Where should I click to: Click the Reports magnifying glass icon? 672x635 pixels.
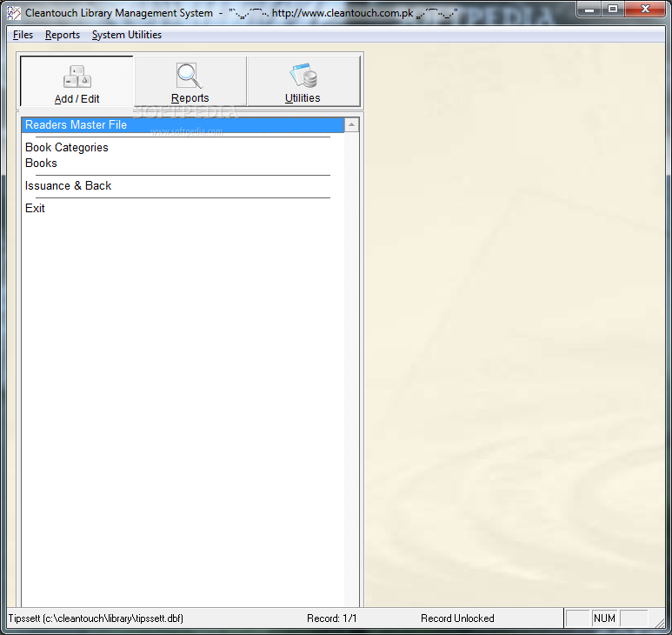click(189, 76)
